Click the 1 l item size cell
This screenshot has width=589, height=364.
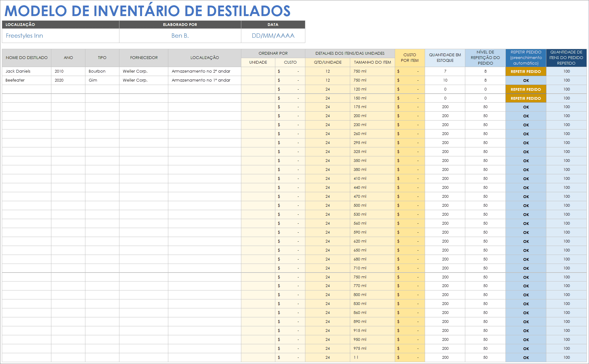pyautogui.click(x=372, y=358)
